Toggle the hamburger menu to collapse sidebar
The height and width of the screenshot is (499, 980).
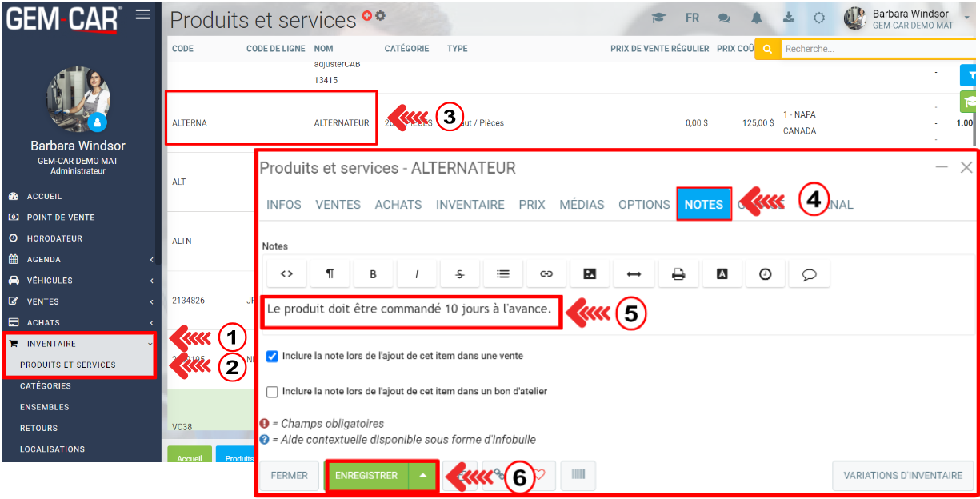(143, 14)
